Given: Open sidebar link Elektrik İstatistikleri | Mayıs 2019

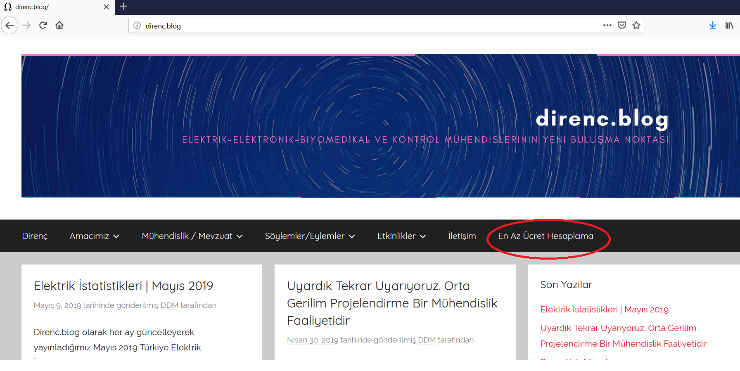Looking at the screenshot, I should click(x=604, y=310).
